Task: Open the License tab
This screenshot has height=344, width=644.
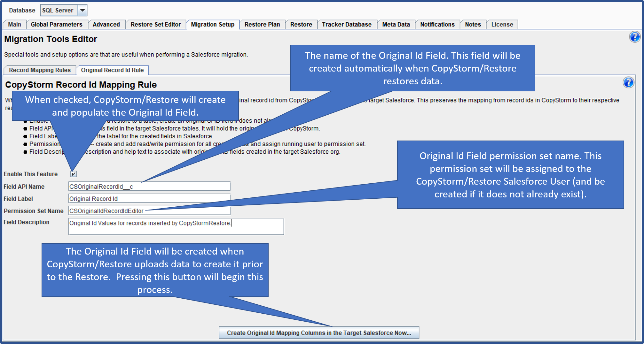Action: click(502, 25)
